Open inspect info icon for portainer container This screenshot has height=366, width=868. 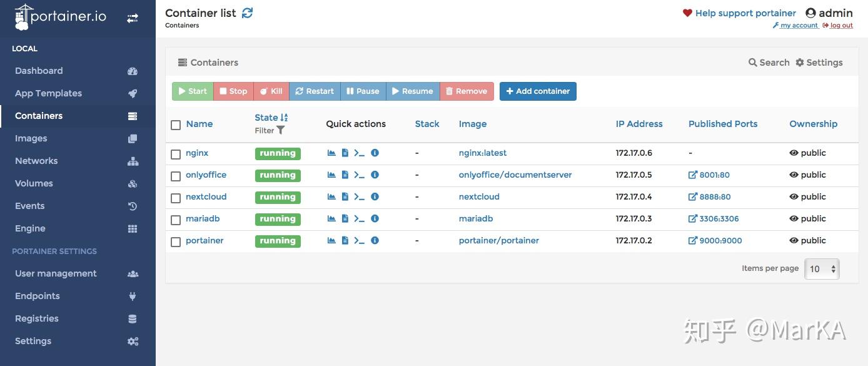(375, 240)
